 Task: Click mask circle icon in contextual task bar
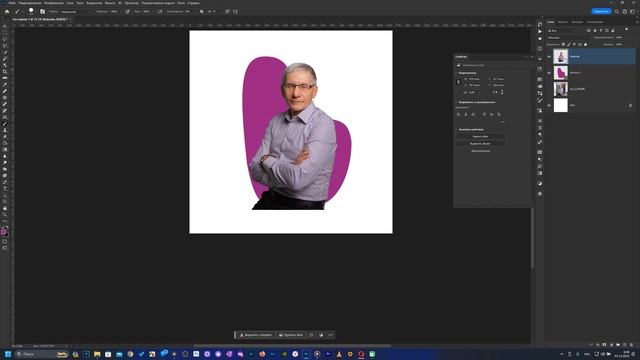(321, 335)
